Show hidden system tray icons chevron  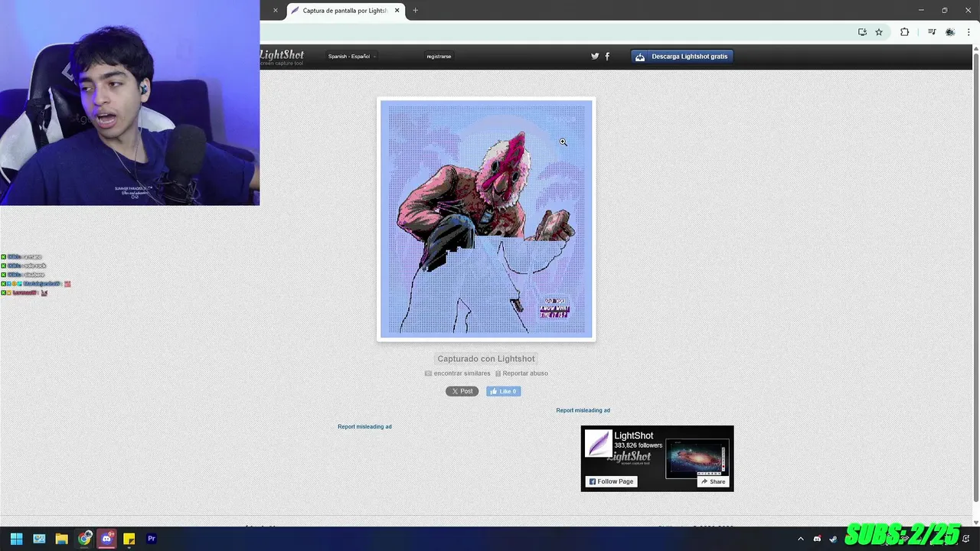click(801, 539)
